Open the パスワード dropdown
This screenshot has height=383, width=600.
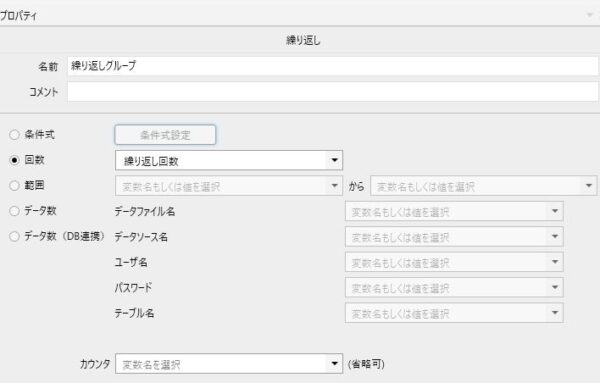click(x=454, y=288)
